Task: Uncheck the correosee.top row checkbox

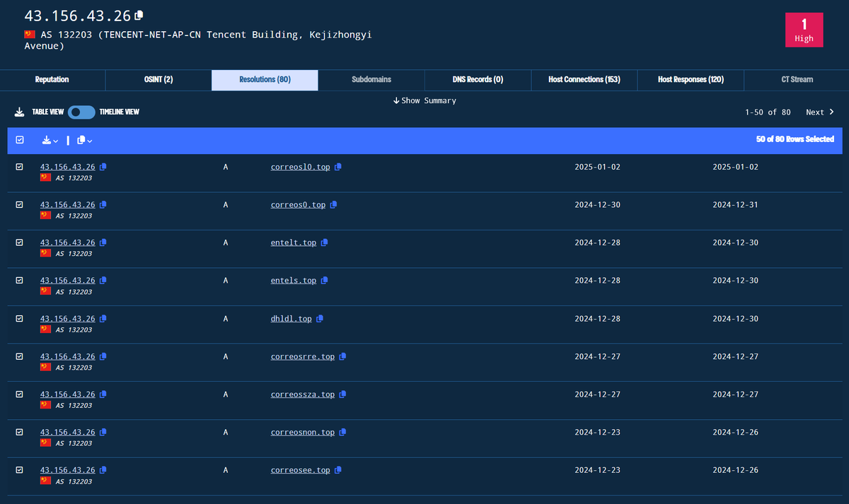Action: click(x=19, y=470)
